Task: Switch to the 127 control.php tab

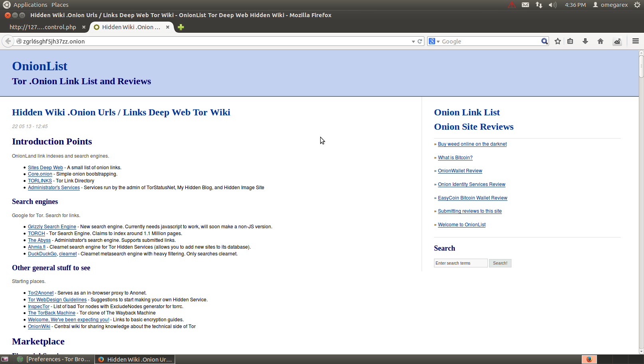Action: [x=43, y=27]
